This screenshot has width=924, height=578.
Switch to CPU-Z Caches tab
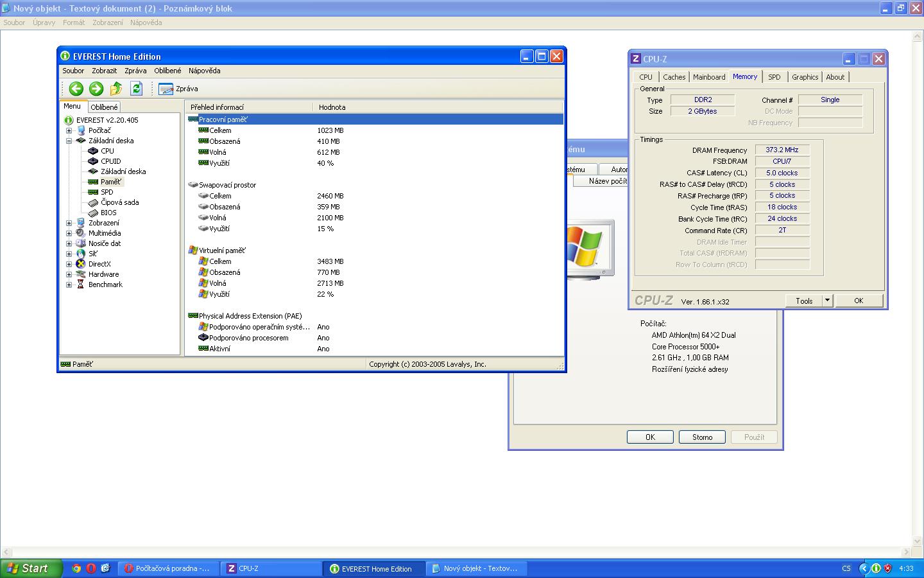(x=674, y=77)
